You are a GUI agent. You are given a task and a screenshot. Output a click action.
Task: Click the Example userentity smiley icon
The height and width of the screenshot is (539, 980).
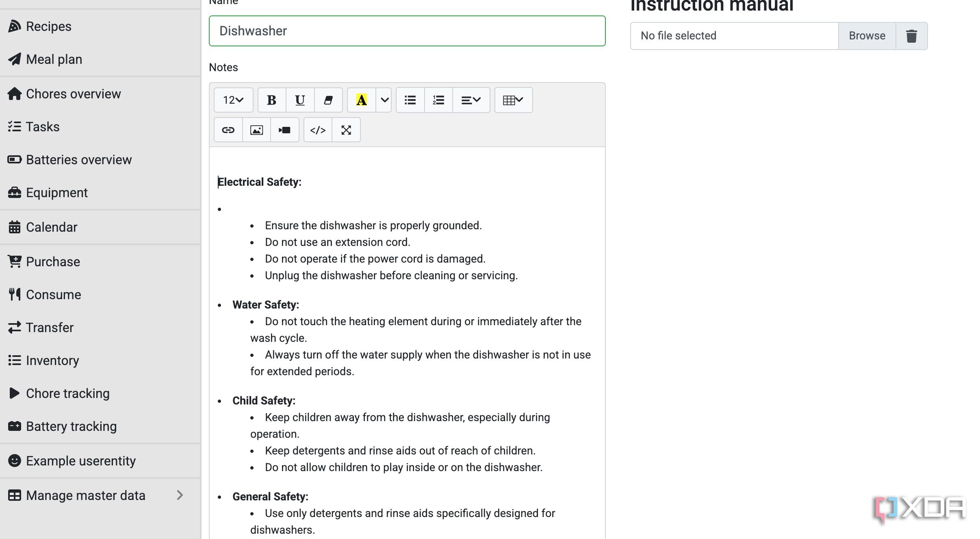(14, 461)
